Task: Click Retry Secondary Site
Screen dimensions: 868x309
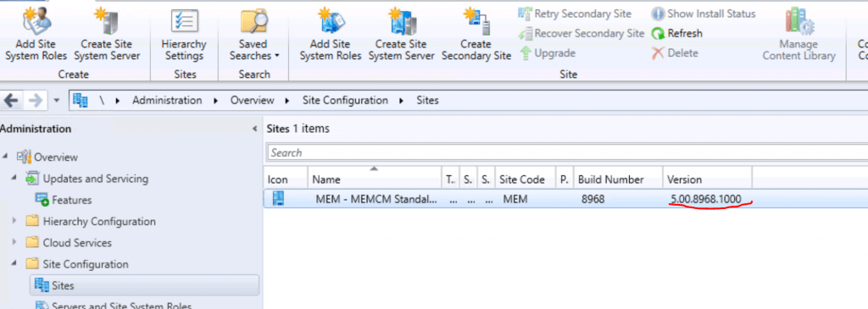Action: pos(575,14)
